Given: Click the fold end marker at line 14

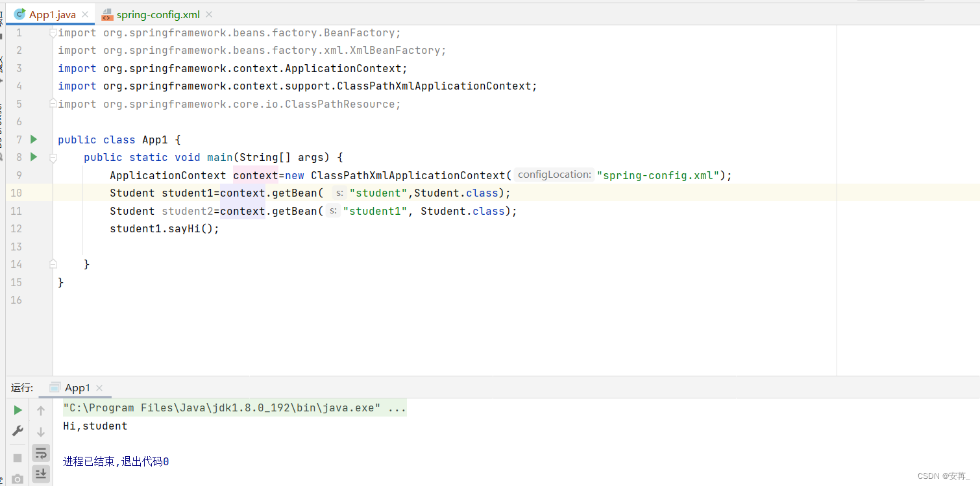Looking at the screenshot, I should [x=53, y=264].
